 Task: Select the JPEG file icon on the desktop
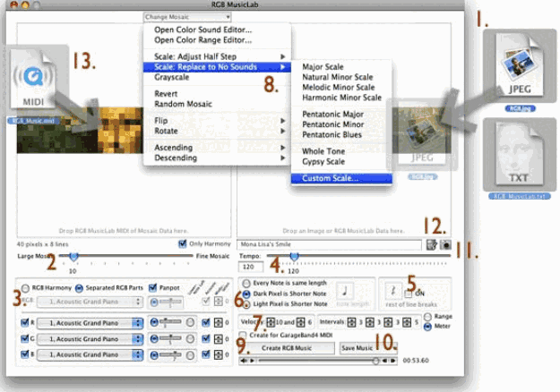pyautogui.click(x=520, y=66)
